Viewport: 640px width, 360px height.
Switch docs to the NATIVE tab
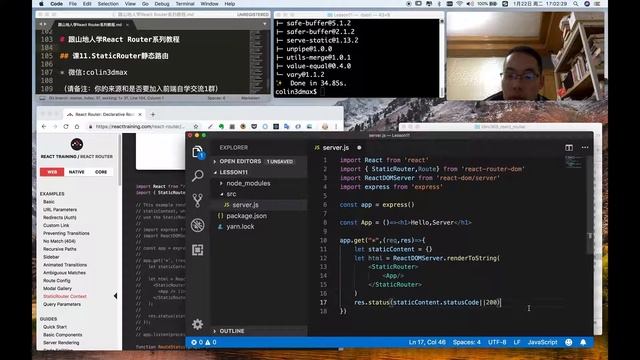pos(77,172)
